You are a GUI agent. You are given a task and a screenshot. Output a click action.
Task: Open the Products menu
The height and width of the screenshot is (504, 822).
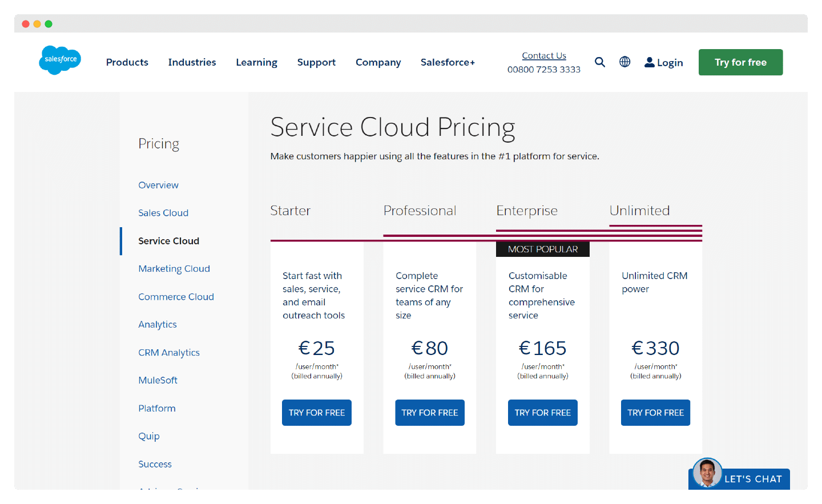127,62
